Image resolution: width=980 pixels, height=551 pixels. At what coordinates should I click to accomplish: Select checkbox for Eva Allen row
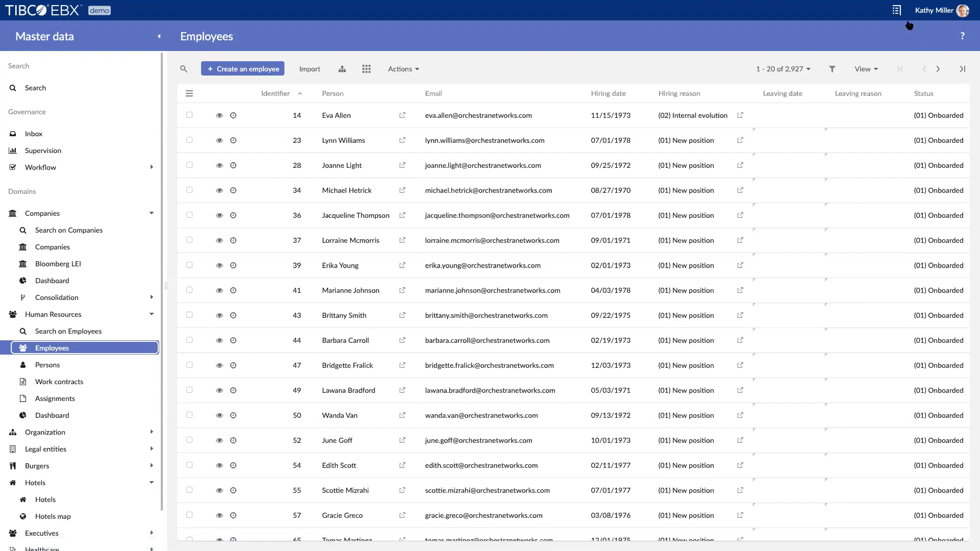189,115
